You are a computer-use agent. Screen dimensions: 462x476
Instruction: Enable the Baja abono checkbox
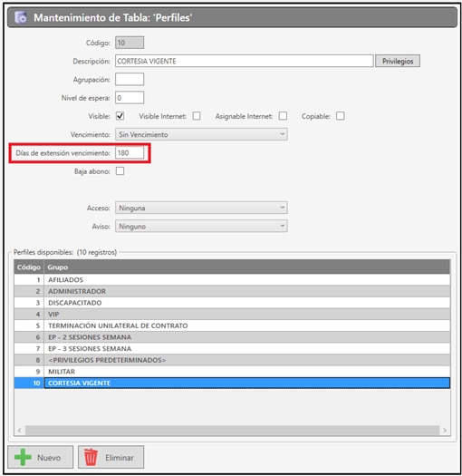pos(120,171)
